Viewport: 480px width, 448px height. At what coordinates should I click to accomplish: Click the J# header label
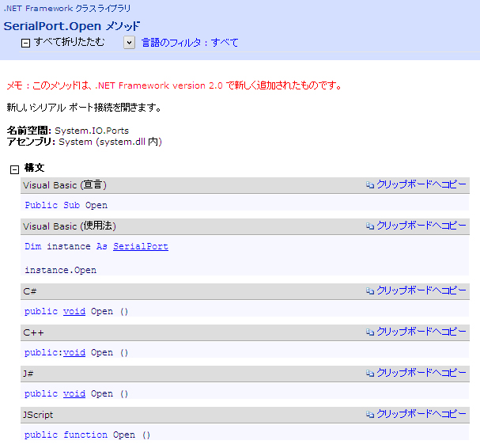tap(28, 374)
